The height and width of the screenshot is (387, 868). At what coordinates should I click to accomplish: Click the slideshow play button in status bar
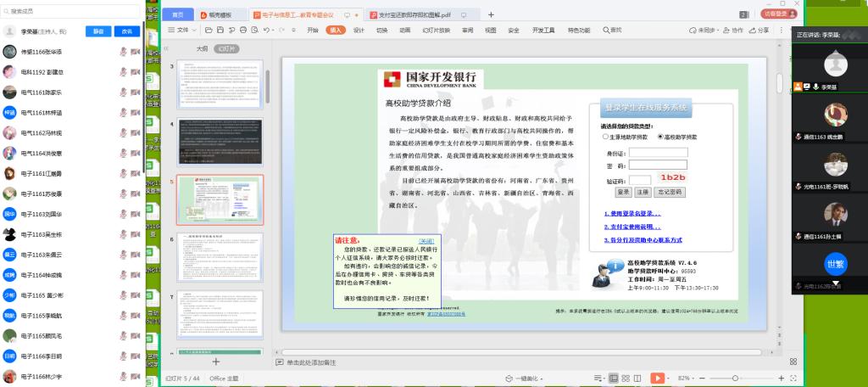tap(657, 378)
